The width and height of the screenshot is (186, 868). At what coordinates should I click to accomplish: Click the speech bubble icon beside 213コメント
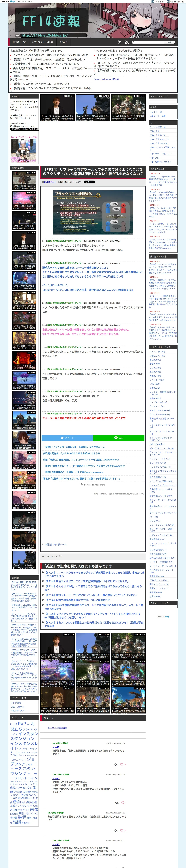tap(43, 182)
